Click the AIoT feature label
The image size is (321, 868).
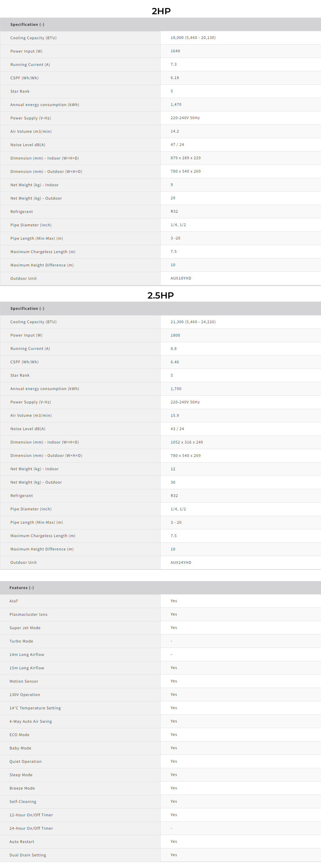(x=14, y=601)
